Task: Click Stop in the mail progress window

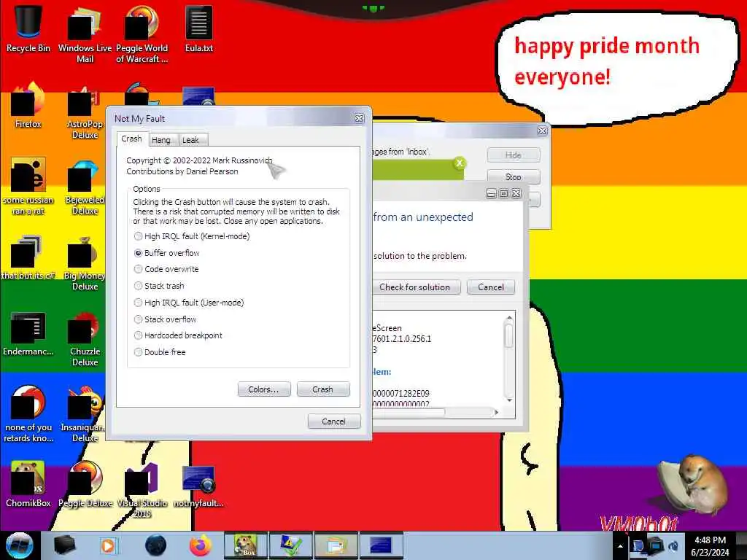Action: (x=514, y=176)
